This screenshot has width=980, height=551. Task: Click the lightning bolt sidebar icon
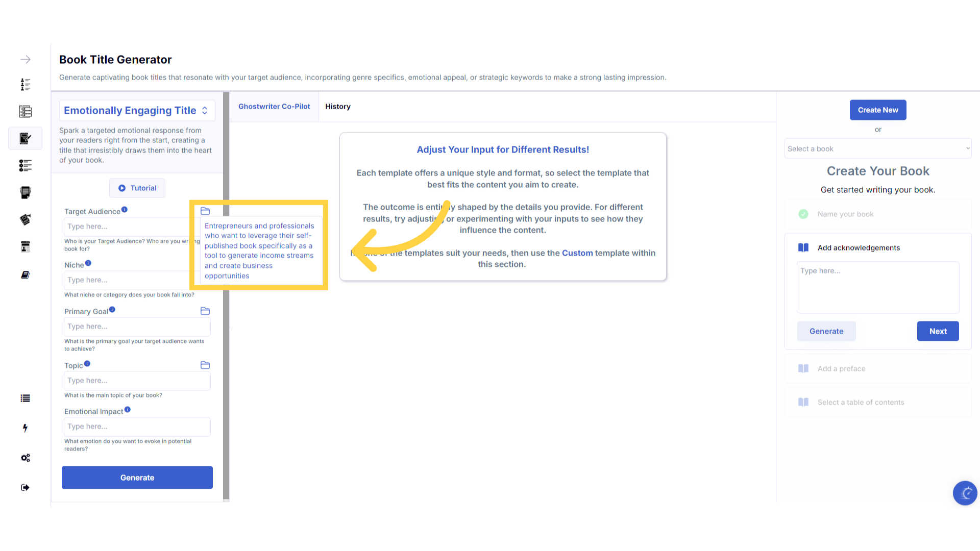tap(25, 428)
